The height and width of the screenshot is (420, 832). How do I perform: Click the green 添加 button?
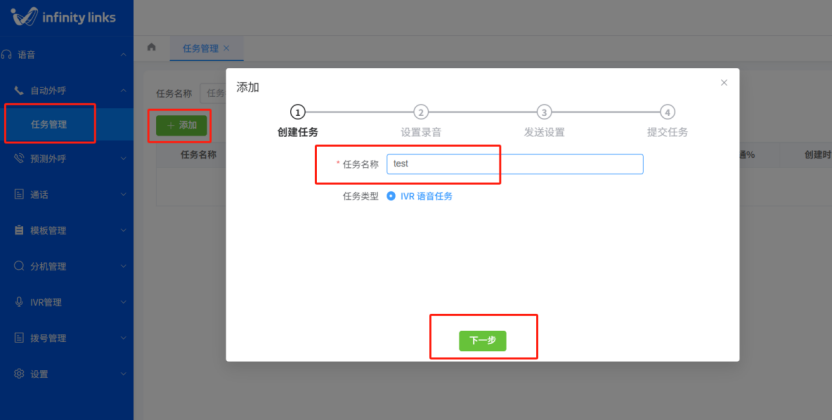[x=181, y=125]
